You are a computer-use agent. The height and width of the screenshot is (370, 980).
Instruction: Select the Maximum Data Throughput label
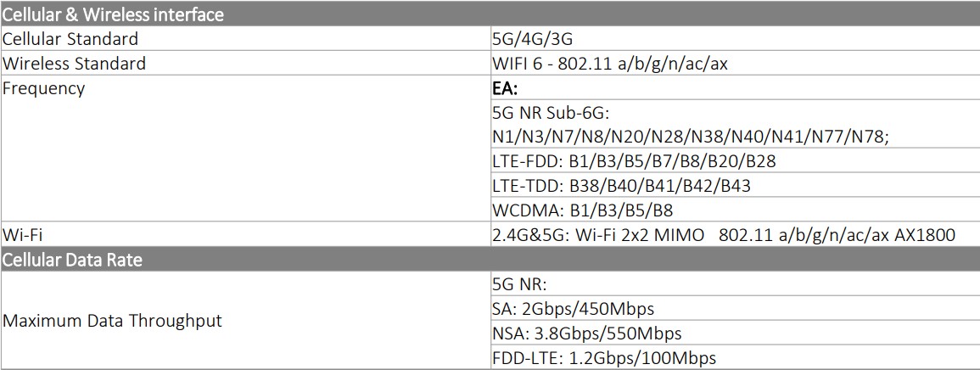click(113, 321)
